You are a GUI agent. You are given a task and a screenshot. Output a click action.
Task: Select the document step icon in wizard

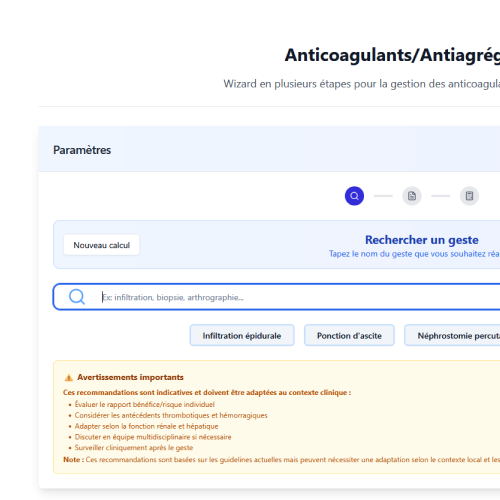tap(412, 196)
